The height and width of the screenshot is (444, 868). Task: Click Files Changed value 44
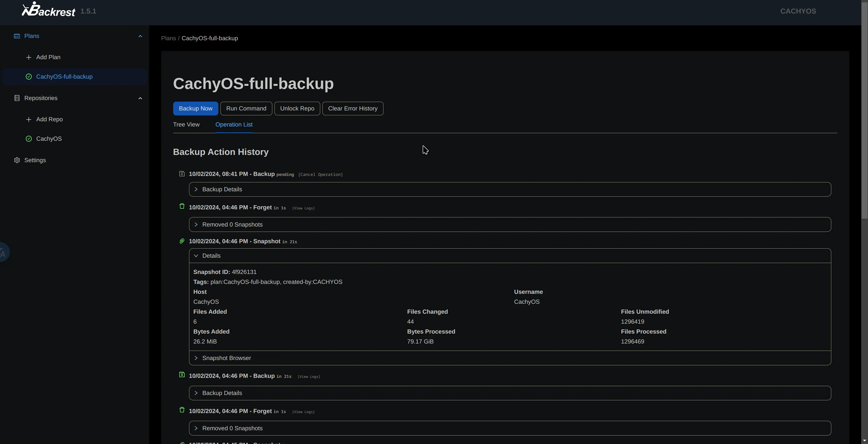pos(410,322)
